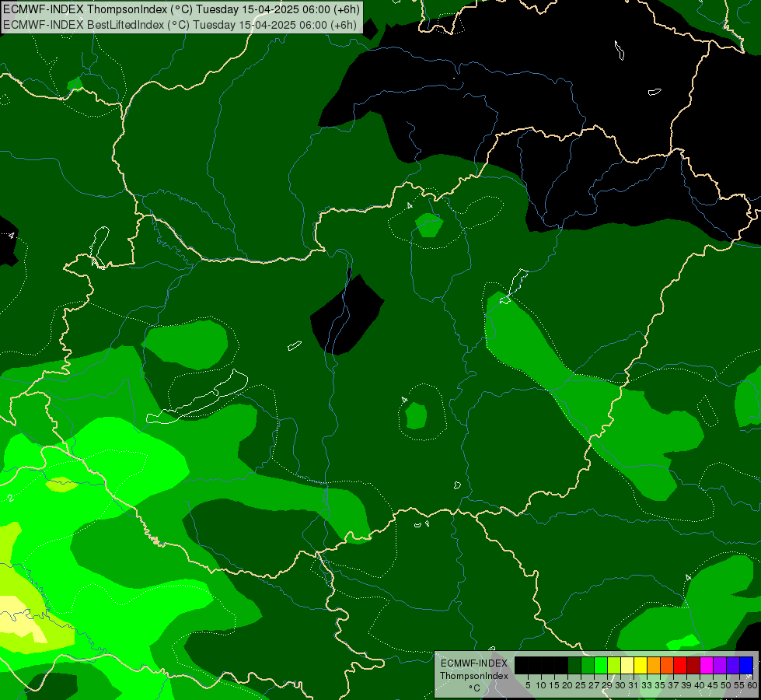Click the medium green 25-27 legend swatch

pyautogui.click(x=587, y=665)
